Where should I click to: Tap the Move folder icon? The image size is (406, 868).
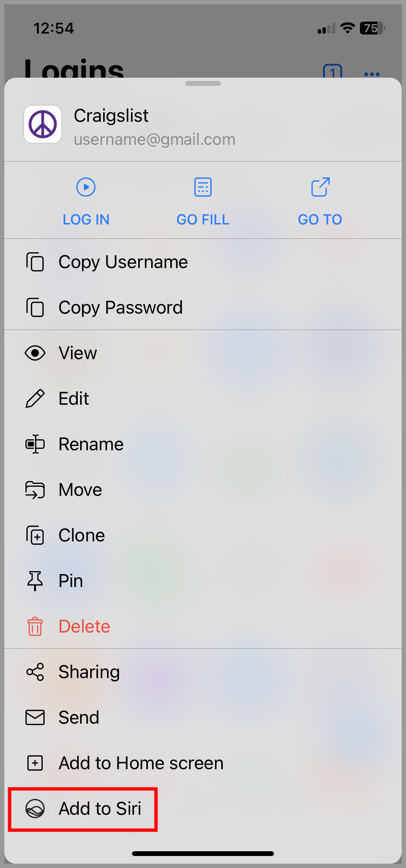click(35, 490)
